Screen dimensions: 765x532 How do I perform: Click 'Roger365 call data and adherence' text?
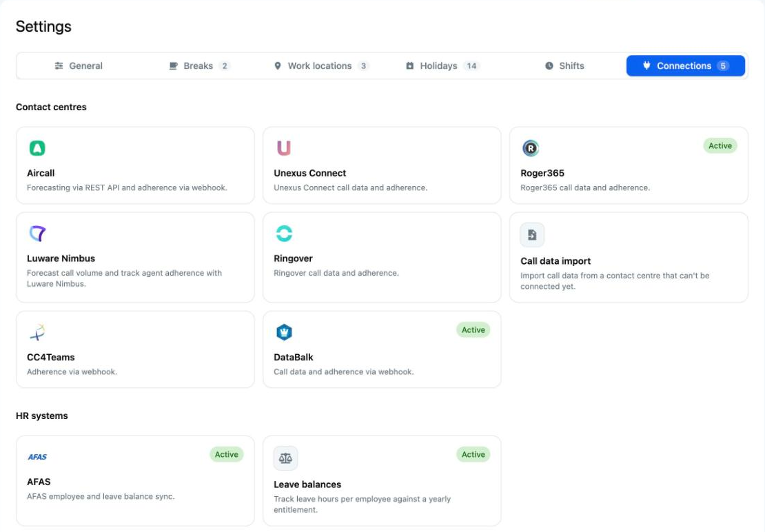pos(585,187)
